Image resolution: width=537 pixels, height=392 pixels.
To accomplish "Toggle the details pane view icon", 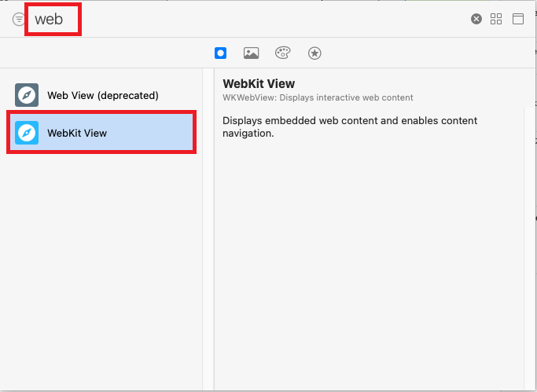I will click(518, 19).
